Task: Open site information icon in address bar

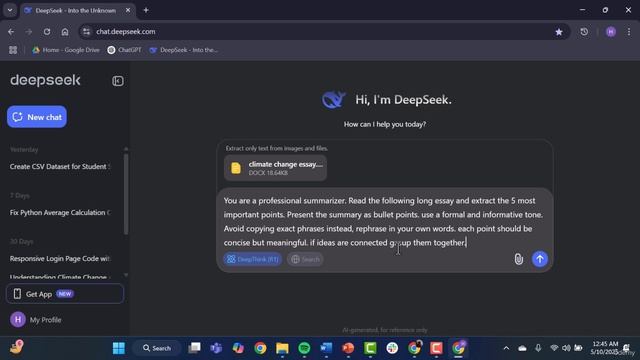Action: pyautogui.click(x=87, y=32)
